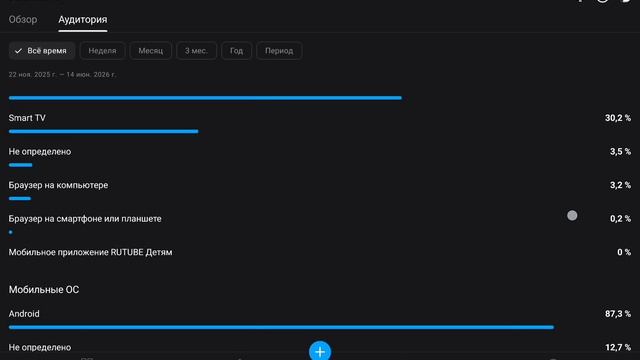
Task: Click the Android blue progress bar
Action: pos(281,327)
